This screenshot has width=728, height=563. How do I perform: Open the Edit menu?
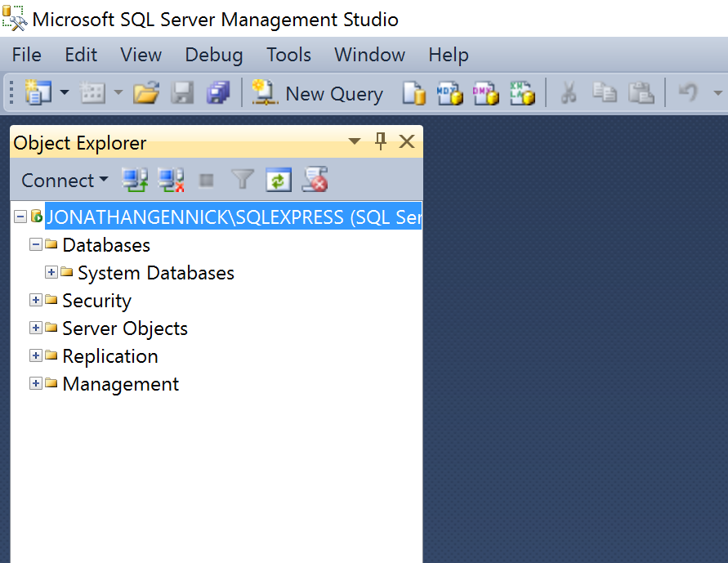81,55
